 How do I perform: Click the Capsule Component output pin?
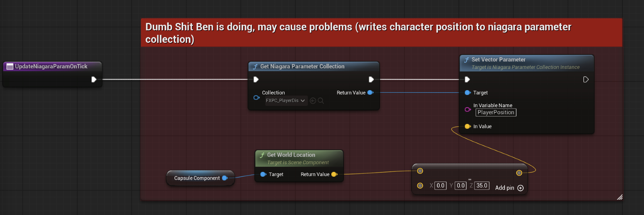click(x=225, y=178)
